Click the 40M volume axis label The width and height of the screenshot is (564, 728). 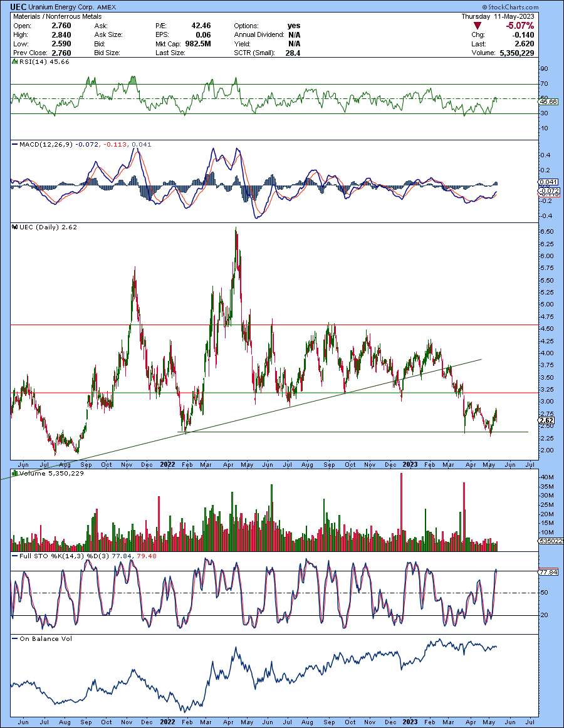(x=547, y=477)
